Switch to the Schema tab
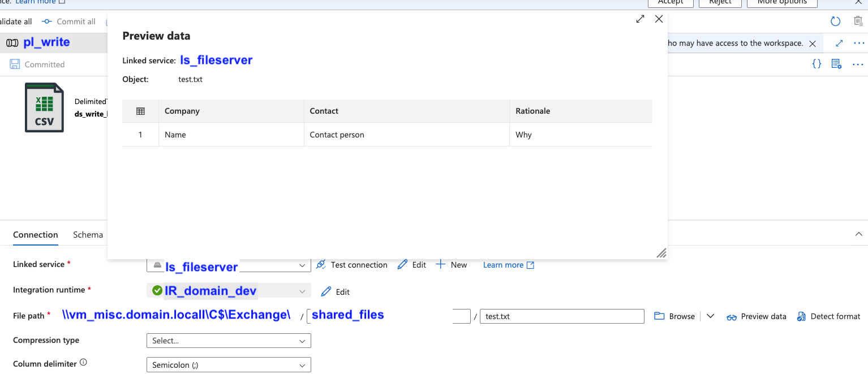 coord(88,235)
